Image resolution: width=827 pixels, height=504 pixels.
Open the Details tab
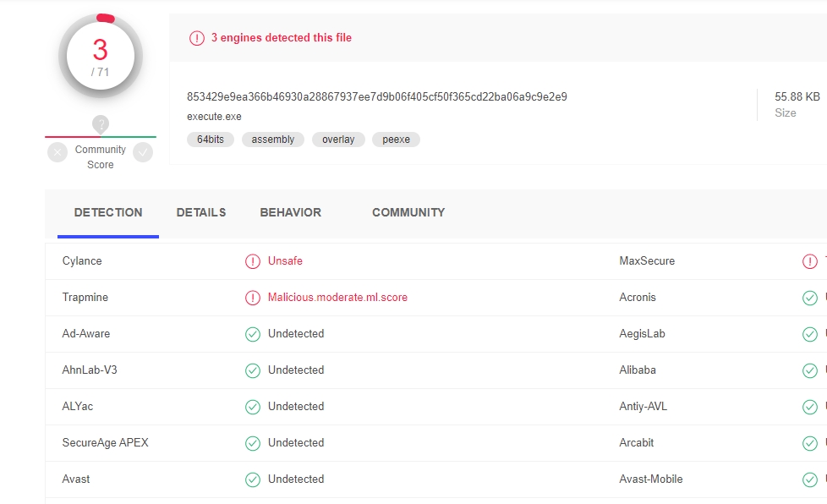click(x=201, y=213)
